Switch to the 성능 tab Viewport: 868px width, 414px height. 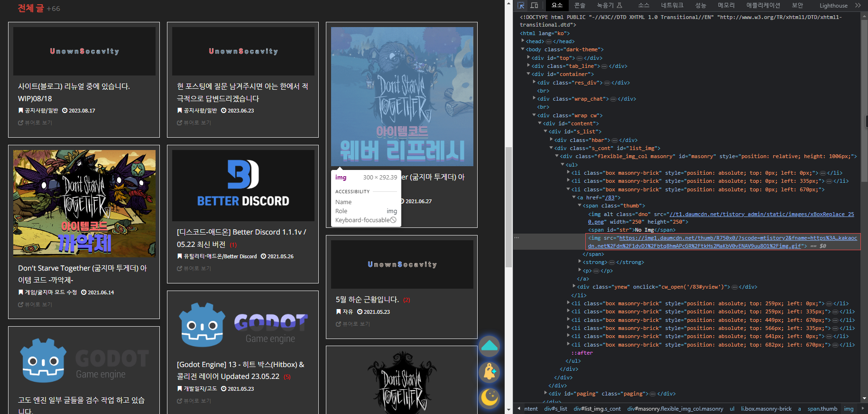click(x=701, y=5)
